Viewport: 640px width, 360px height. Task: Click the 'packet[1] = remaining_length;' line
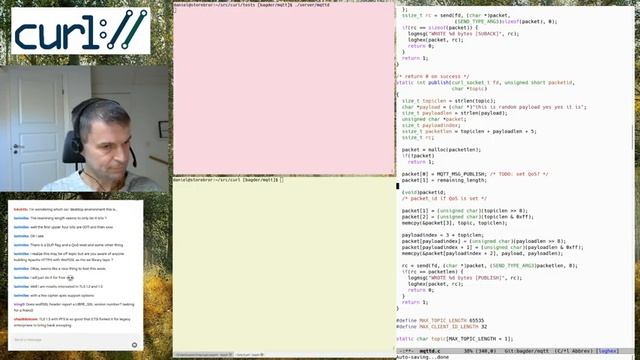(444, 180)
